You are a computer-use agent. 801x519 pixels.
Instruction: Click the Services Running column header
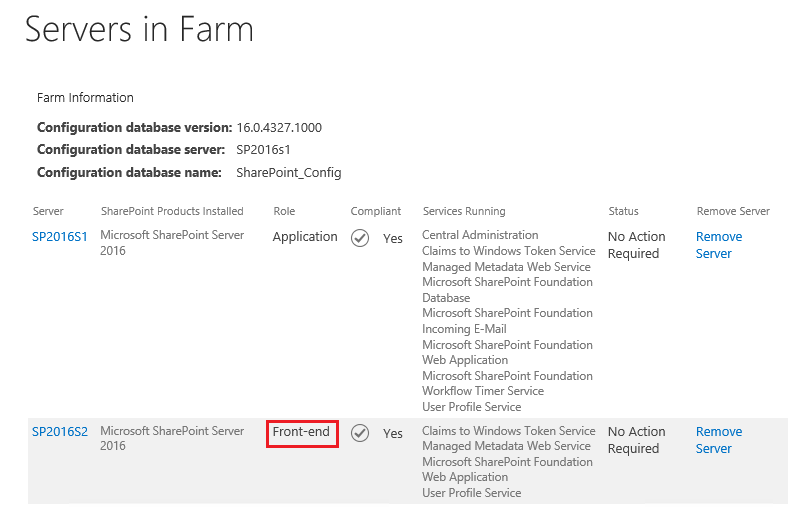pos(464,211)
